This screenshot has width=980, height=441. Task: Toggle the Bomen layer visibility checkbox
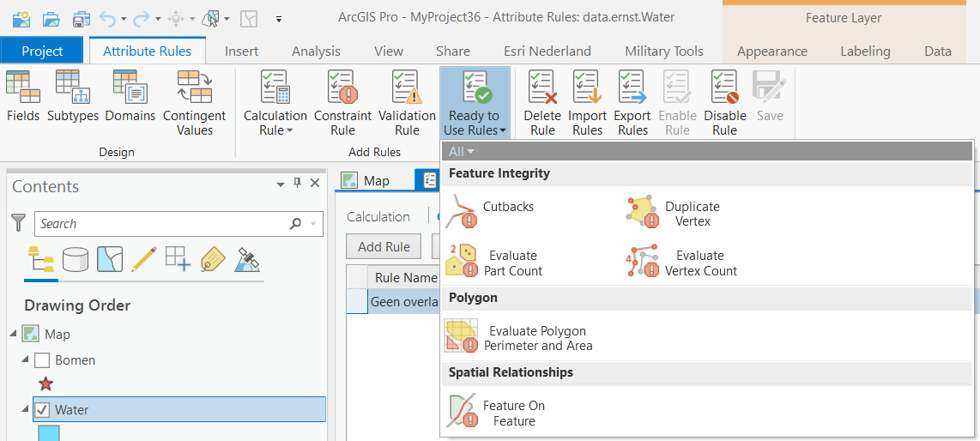42,360
